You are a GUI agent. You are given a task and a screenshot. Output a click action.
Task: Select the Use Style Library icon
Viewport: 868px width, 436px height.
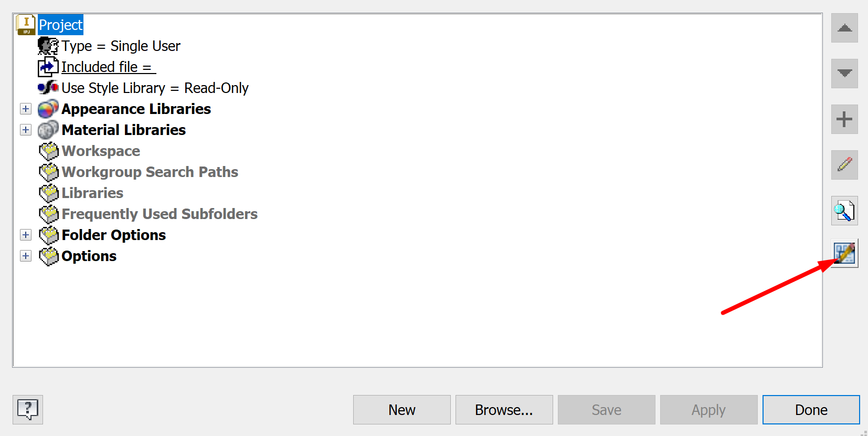pos(48,87)
